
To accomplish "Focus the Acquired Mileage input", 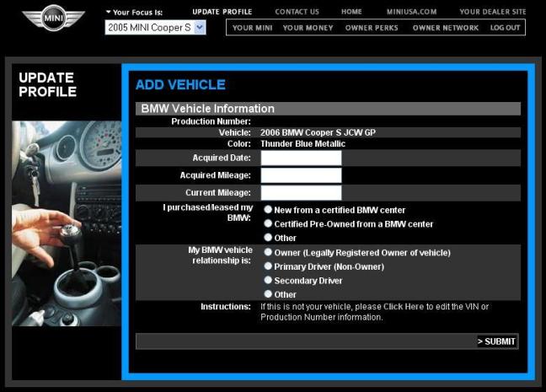I will [x=301, y=175].
